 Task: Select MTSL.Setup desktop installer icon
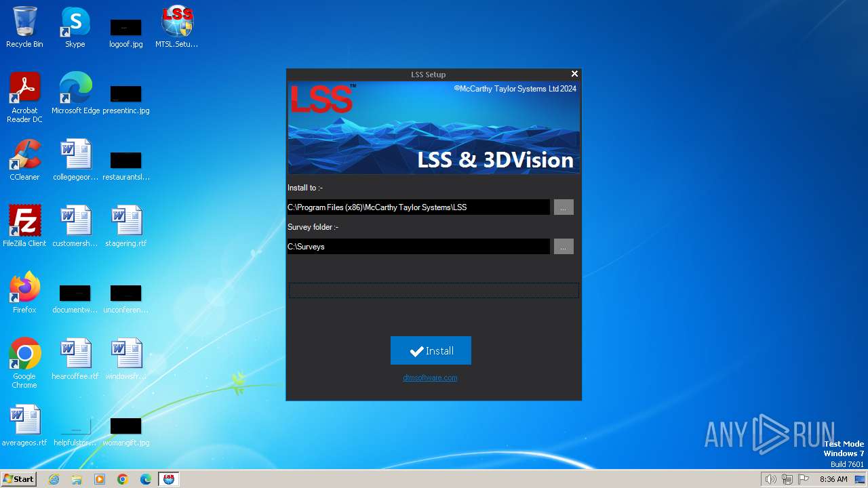coord(177,27)
